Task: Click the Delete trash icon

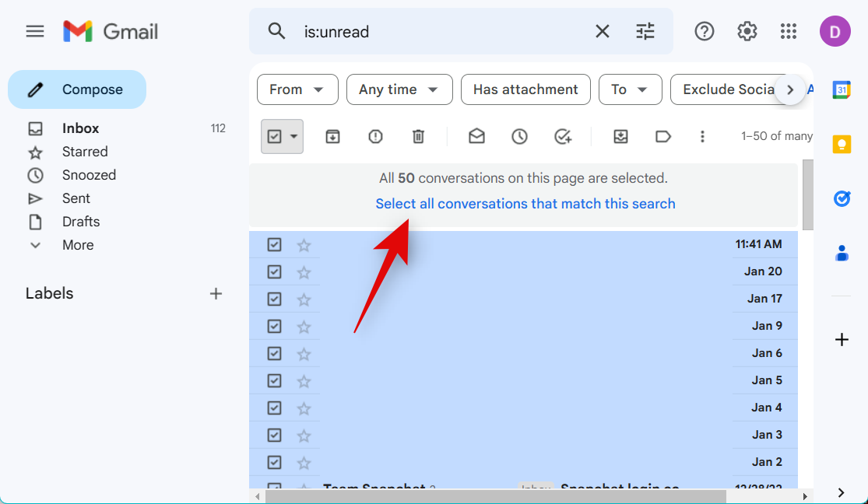Action: pyautogui.click(x=418, y=137)
